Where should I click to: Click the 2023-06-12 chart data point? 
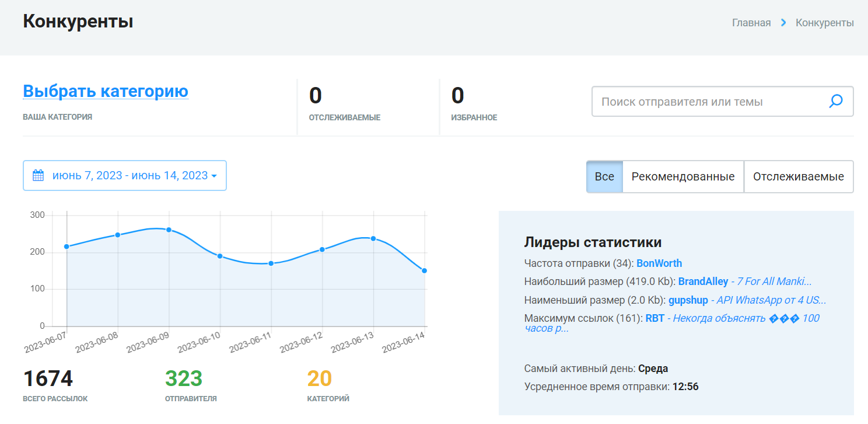click(322, 249)
